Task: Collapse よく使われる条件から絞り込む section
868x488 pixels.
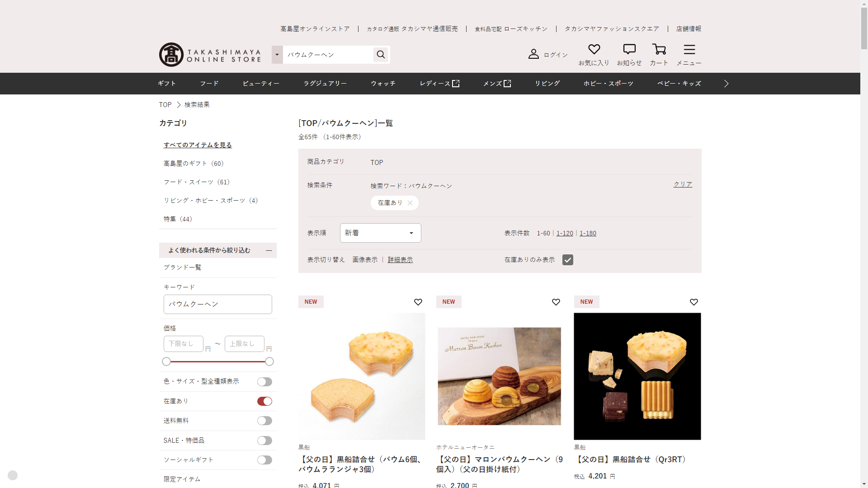Action: 269,250
